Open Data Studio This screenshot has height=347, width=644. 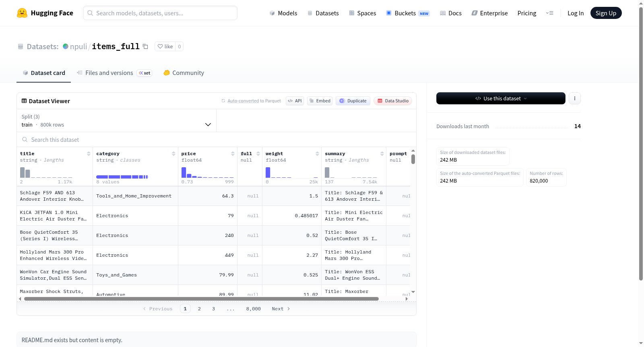[x=392, y=101]
